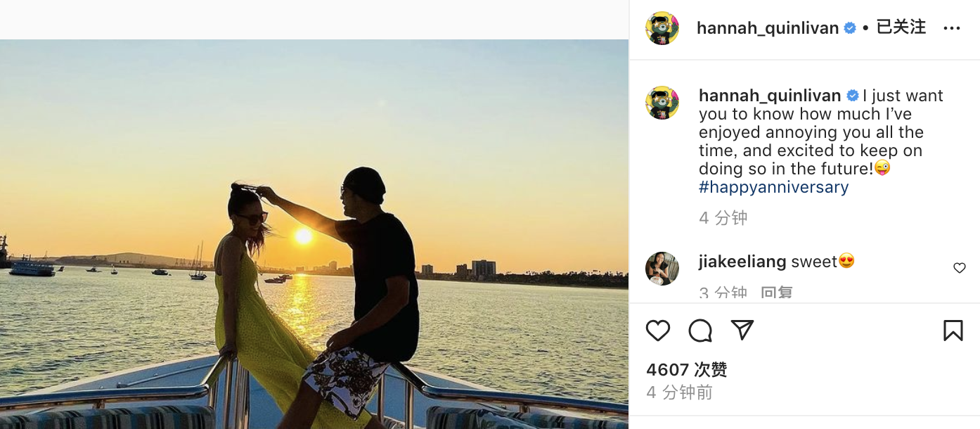Like jiakeeliang's comment with small heart
This screenshot has width=980, height=429.
click(x=959, y=268)
